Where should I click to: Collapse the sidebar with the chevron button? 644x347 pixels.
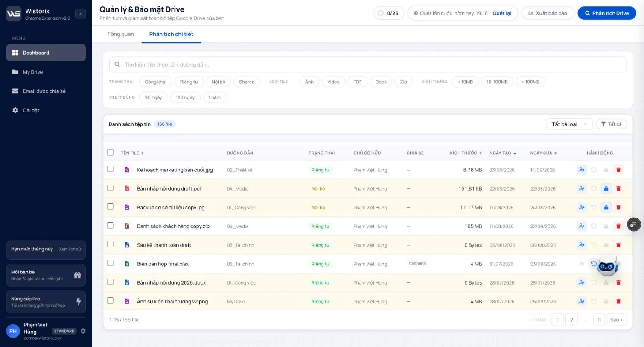click(x=80, y=14)
